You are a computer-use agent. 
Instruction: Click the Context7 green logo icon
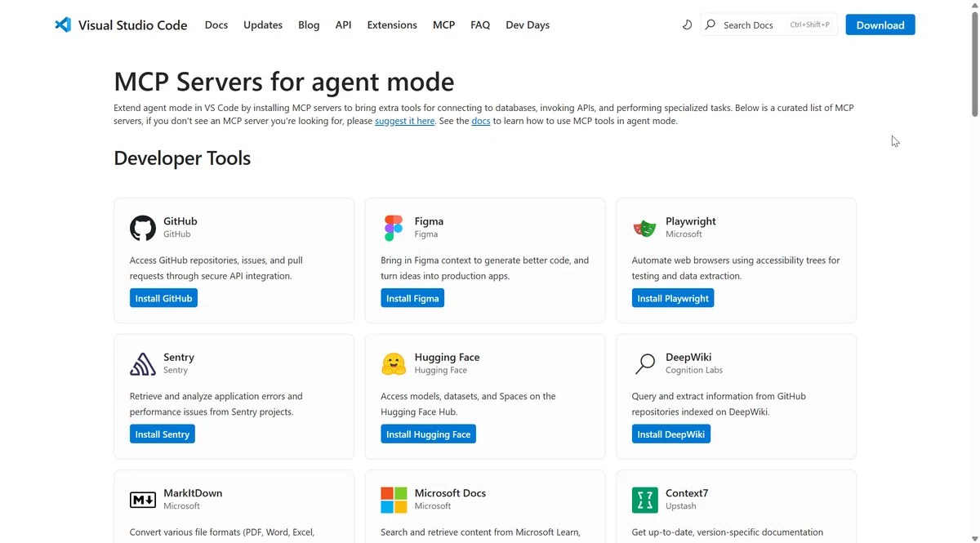pos(644,500)
